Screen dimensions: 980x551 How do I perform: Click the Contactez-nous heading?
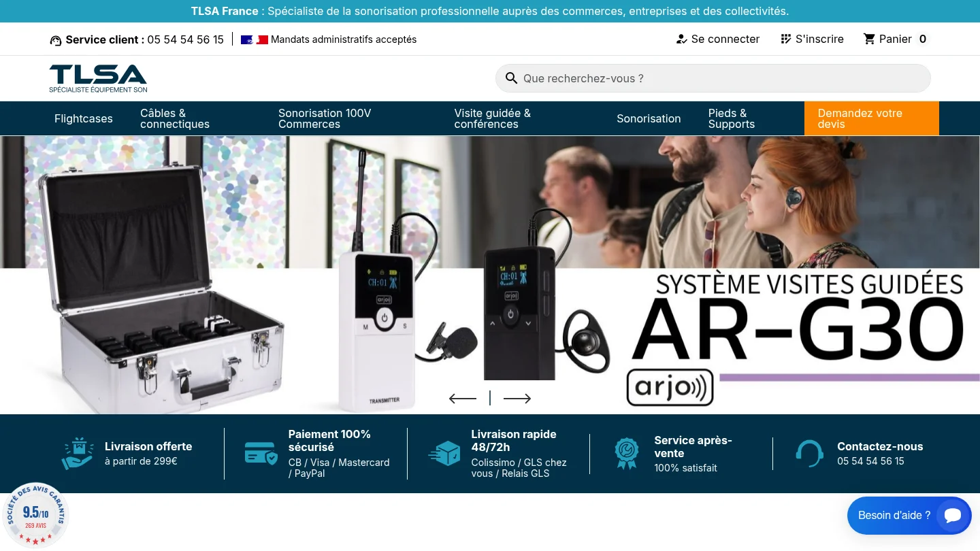coord(880,446)
